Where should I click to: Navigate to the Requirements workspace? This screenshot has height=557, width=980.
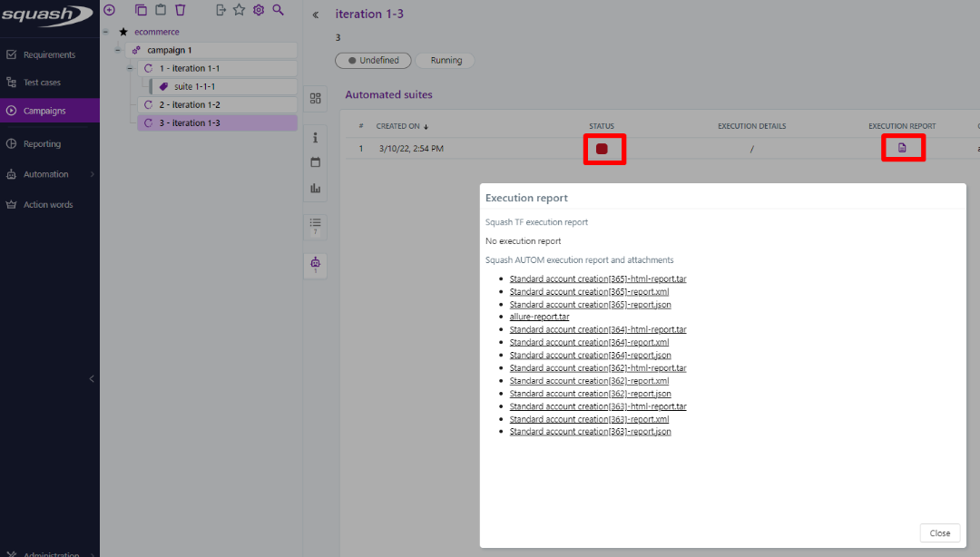coord(50,54)
